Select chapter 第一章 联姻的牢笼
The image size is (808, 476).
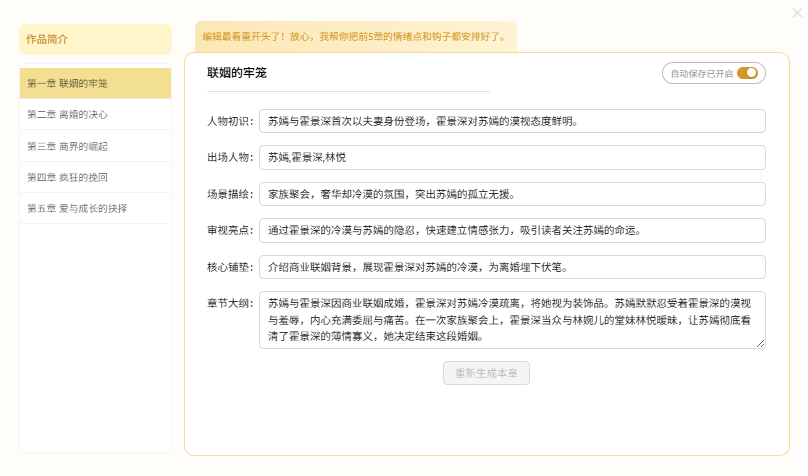(95, 83)
